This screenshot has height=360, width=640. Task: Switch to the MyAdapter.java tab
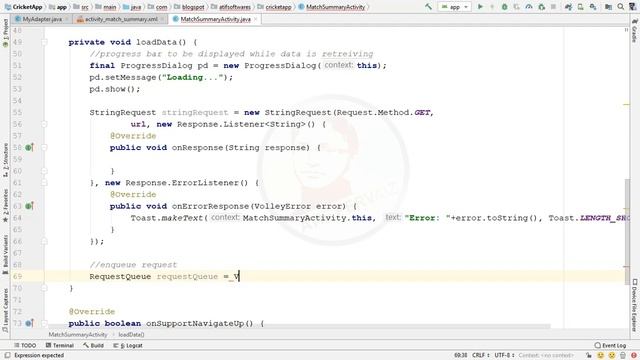(x=42, y=19)
